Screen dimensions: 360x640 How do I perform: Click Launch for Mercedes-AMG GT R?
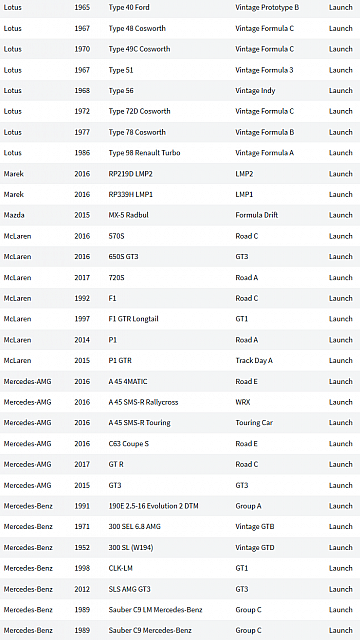tap(340, 464)
